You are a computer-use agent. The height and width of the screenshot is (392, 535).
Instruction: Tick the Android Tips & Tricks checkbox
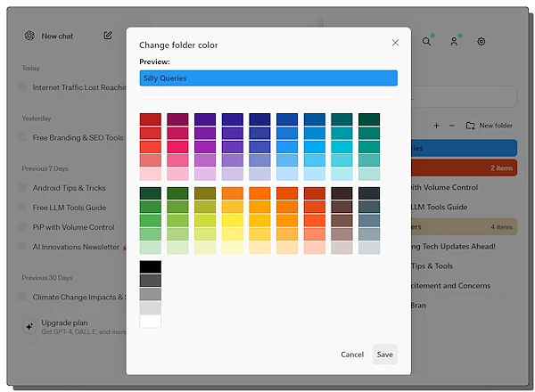(22, 188)
